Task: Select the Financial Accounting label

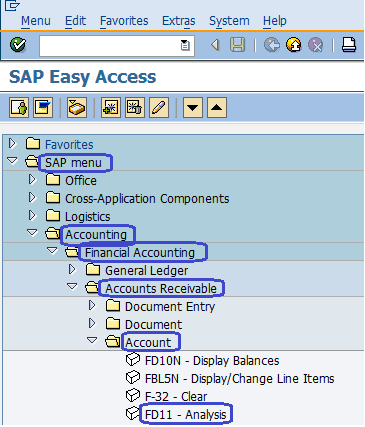Action: pos(140,253)
